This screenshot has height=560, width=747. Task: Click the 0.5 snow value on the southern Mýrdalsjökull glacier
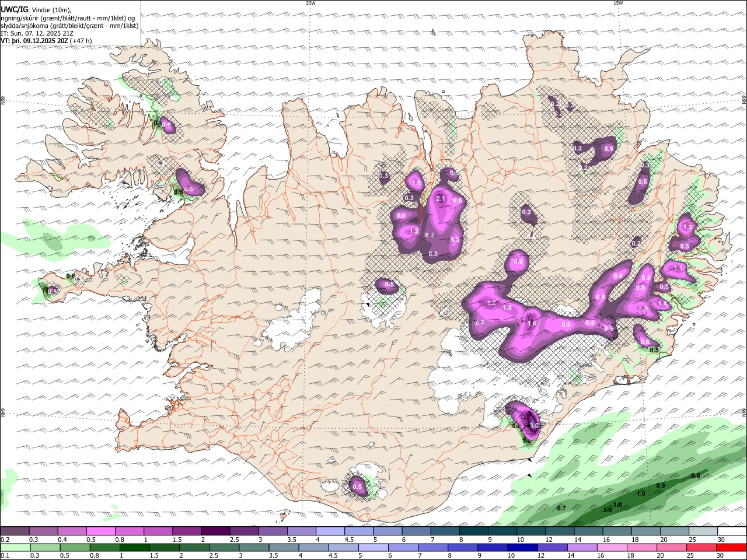click(x=358, y=487)
